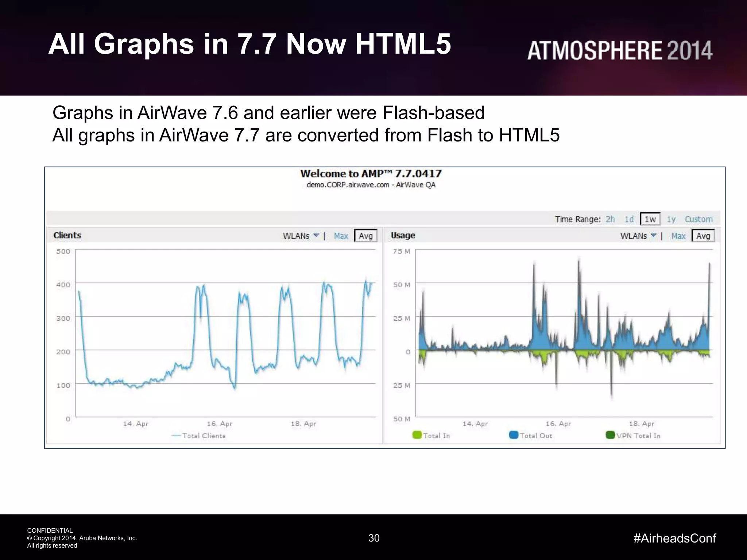Click the 500 axis label on Clients graph
This screenshot has height=560, width=747.
(63, 251)
